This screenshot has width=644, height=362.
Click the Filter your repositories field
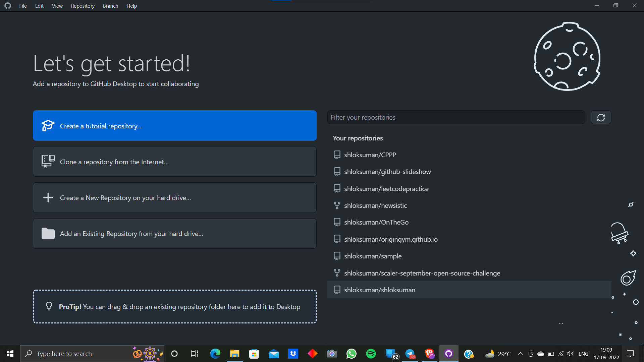[x=456, y=117]
